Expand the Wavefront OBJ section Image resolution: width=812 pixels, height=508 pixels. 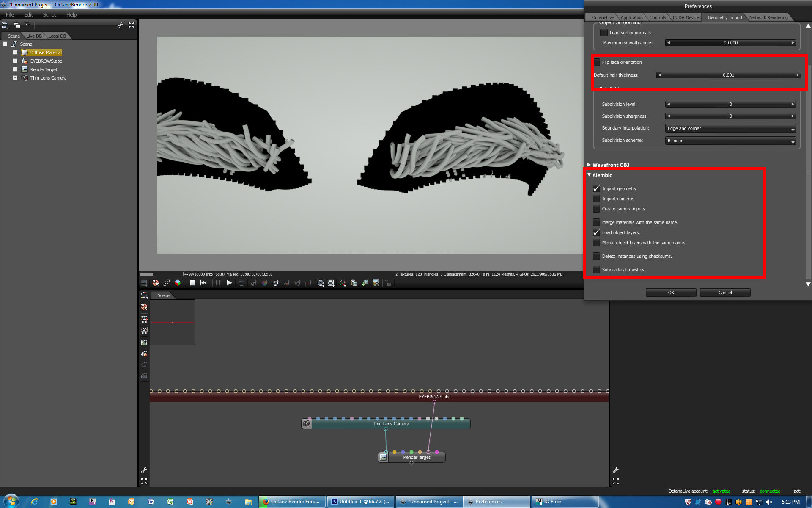pyautogui.click(x=589, y=165)
